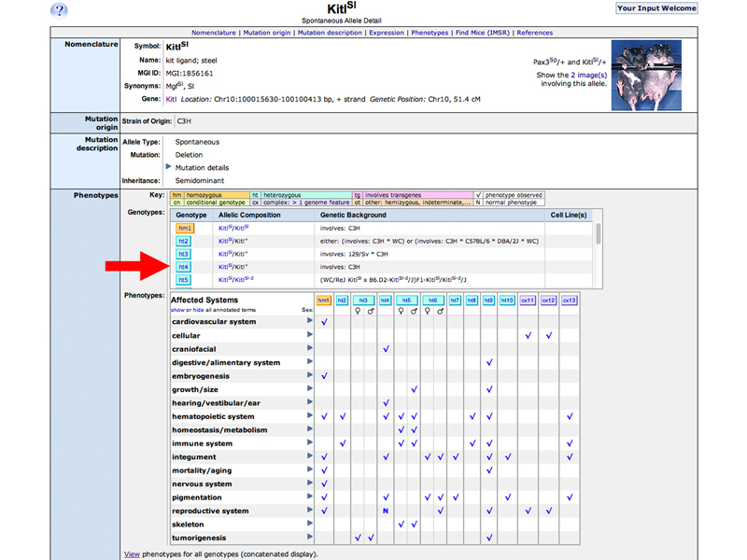Open View phenotypes for all genotypes link
The image size is (747, 560).
click(x=132, y=554)
